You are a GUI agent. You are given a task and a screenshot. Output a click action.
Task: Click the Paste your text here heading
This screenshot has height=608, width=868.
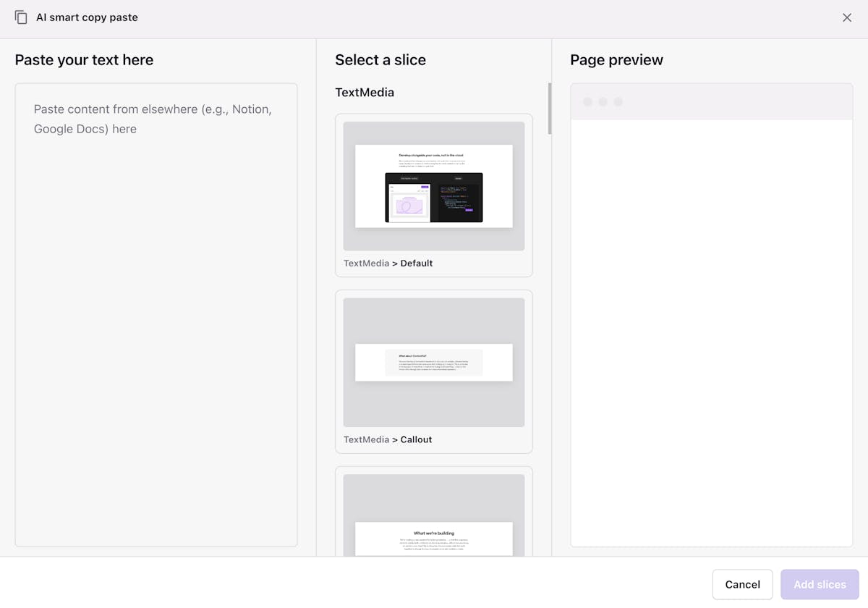[x=84, y=59]
